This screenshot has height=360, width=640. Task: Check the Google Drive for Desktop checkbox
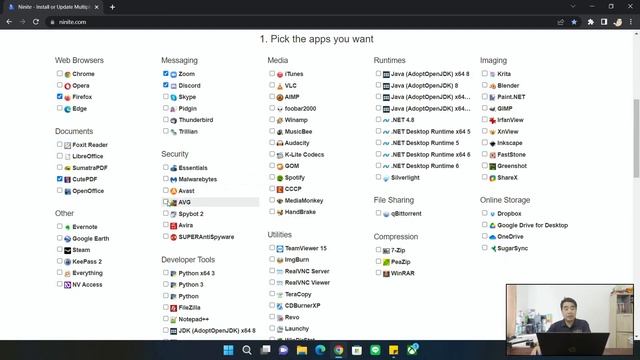click(484, 224)
